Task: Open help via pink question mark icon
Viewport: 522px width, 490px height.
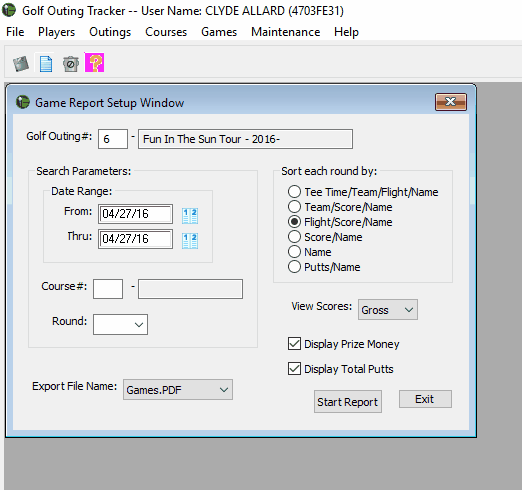Action: point(95,62)
